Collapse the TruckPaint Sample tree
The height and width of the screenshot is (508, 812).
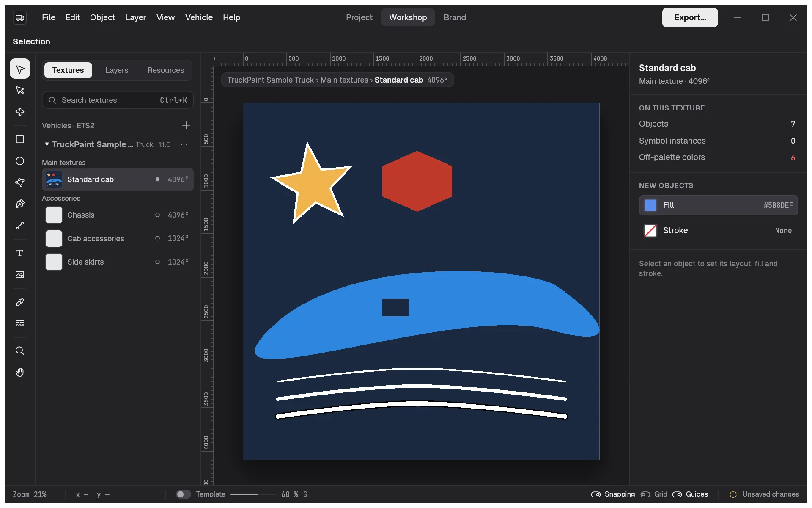coord(47,144)
